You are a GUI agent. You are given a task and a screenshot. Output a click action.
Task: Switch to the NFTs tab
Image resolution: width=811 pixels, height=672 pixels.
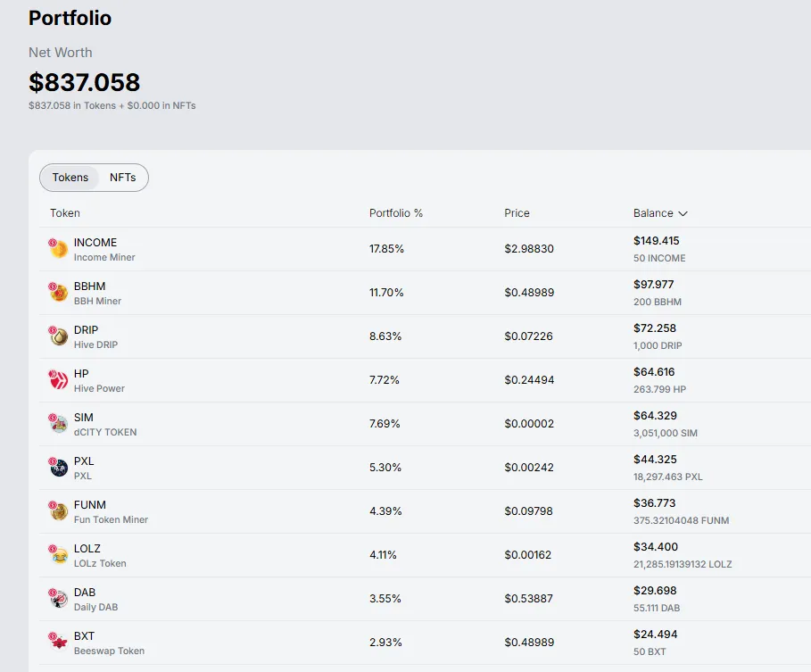(122, 178)
